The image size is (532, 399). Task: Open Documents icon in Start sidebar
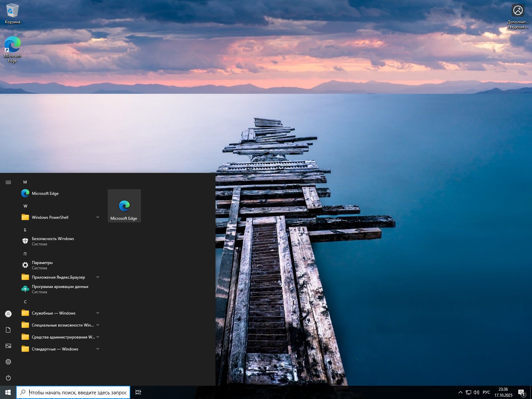(x=8, y=330)
